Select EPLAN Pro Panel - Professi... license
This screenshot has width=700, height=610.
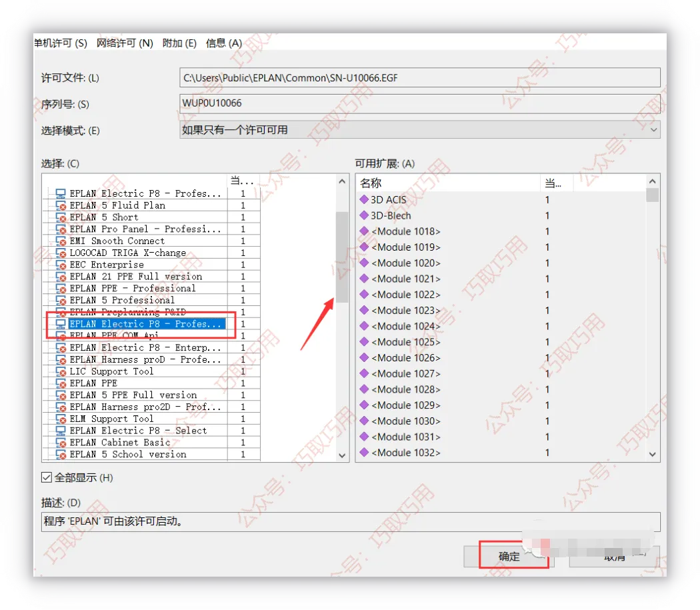click(x=145, y=229)
